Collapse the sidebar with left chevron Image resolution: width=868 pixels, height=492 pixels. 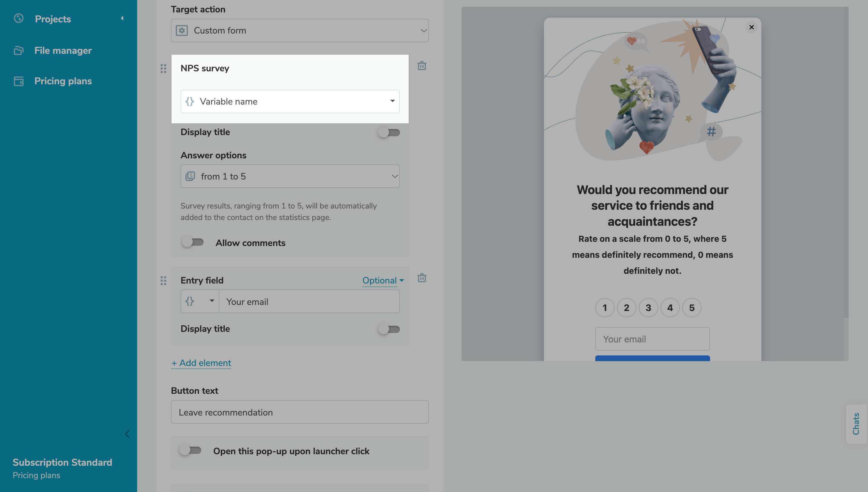127,434
